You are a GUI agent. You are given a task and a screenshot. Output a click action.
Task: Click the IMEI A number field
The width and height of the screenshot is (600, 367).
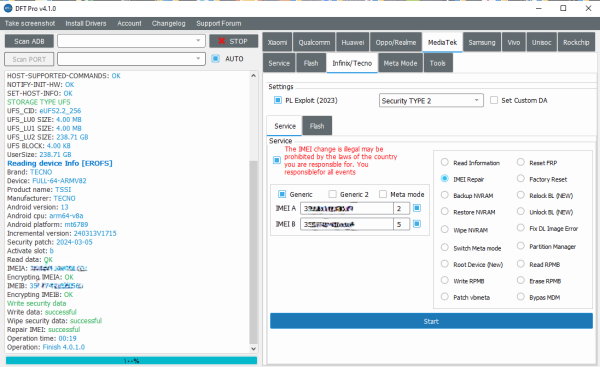pyautogui.click(x=347, y=208)
